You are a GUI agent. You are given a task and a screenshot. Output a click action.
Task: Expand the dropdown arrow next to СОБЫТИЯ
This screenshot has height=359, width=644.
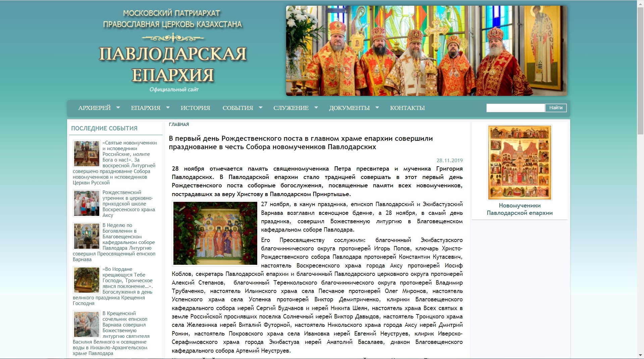pos(261,108)
